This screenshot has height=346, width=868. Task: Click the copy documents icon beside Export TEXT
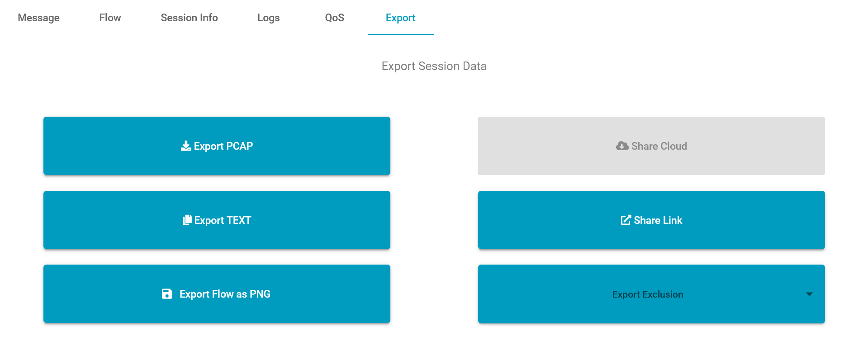pos(187,220)
